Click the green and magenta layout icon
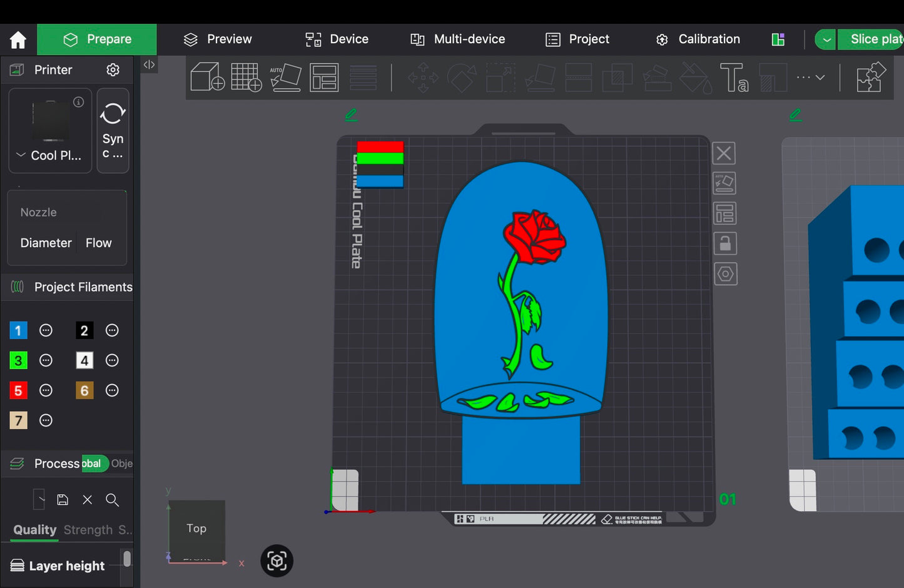904x588 pixels. tap(778, 39)
